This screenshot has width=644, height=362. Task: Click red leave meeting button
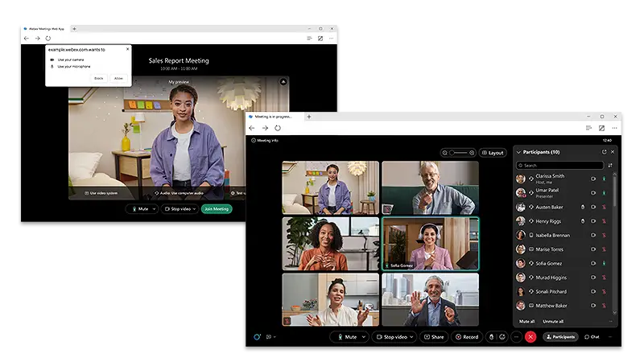click(530, 337)
